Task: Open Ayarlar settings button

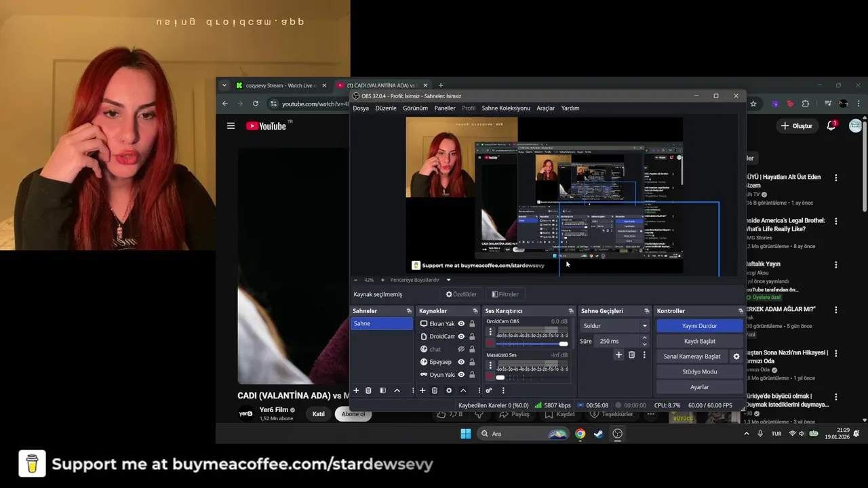Action: pyautogui.click(x=699, y=387)
